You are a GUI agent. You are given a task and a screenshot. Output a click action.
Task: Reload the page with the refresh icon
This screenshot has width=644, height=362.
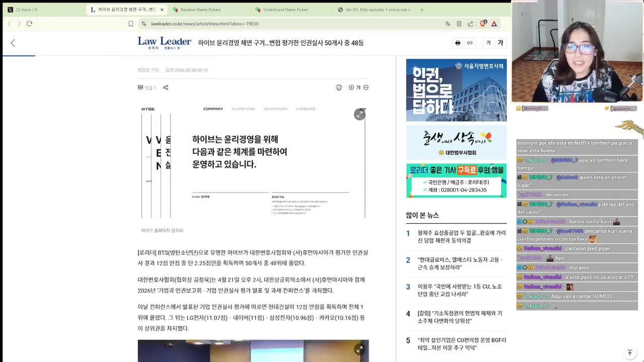pos(29,24)
